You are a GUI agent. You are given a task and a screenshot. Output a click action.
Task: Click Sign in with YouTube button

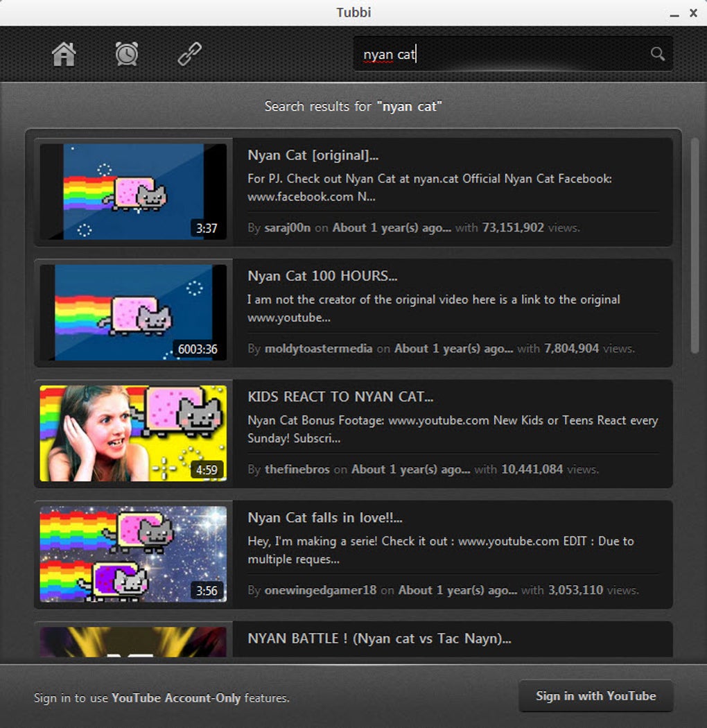(x=596, y=696)
